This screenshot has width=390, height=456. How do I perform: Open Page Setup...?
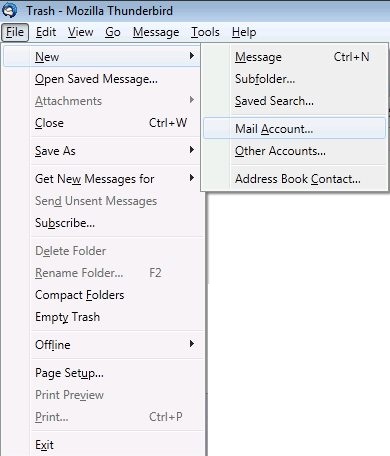[x=103, y=373]
